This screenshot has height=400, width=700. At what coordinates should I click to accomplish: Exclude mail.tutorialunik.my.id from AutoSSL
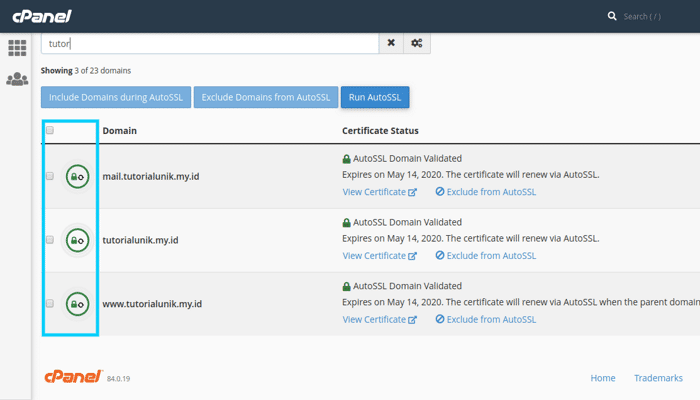coord(486,192)
